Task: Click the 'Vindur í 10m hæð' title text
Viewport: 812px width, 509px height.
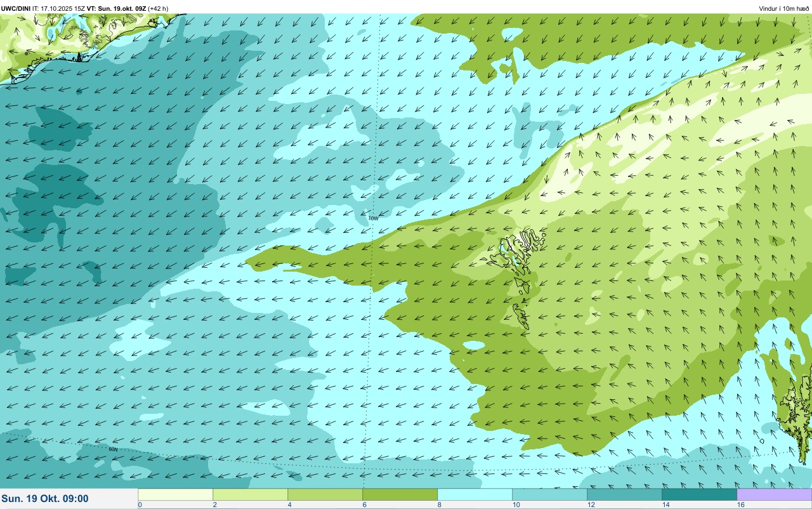Action: (x=784, y=8)
